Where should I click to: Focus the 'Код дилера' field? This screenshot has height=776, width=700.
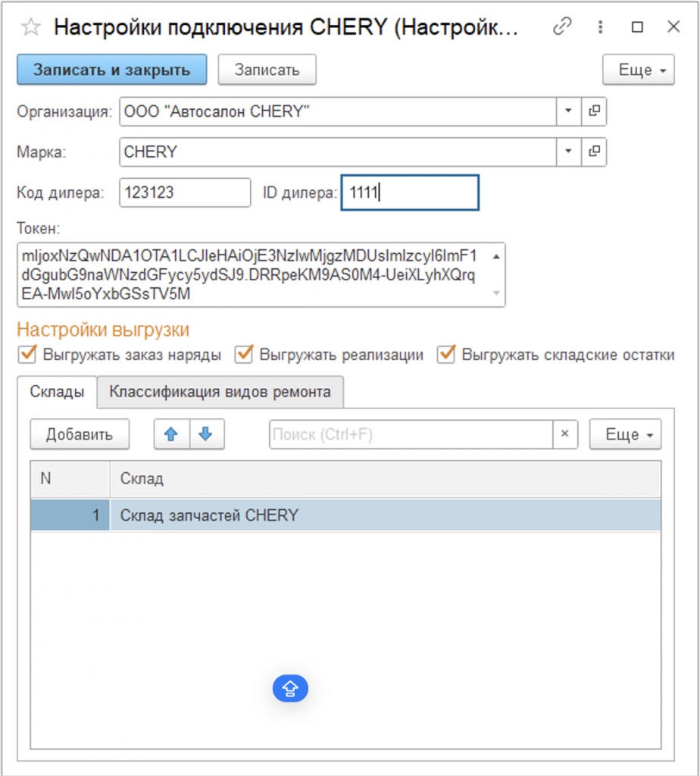pos(185,192)
